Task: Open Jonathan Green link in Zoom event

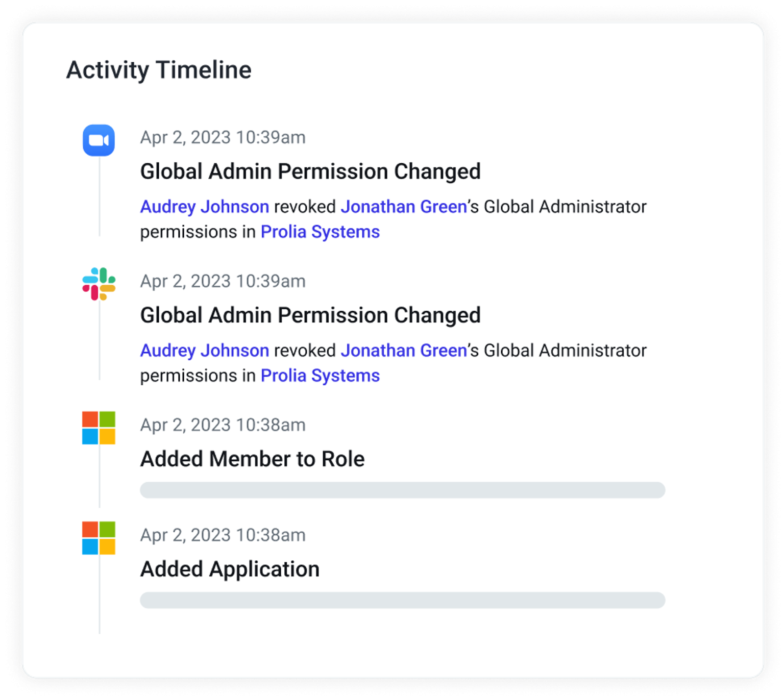Action: click(x=404, y=207)
